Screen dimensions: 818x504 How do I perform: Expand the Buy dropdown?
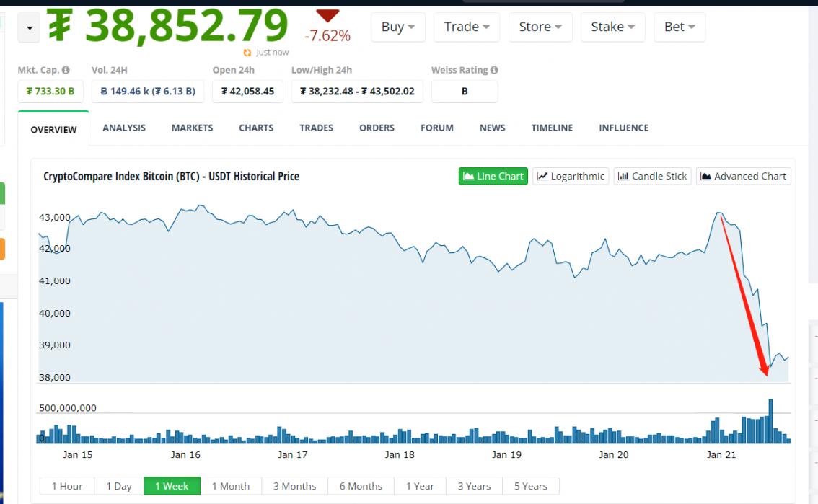click(x=398, y=27)
